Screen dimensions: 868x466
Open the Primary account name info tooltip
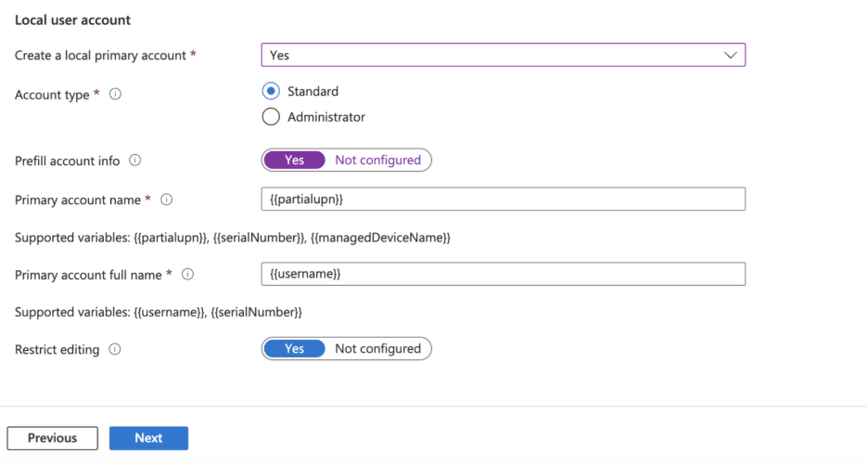(167, 200)
